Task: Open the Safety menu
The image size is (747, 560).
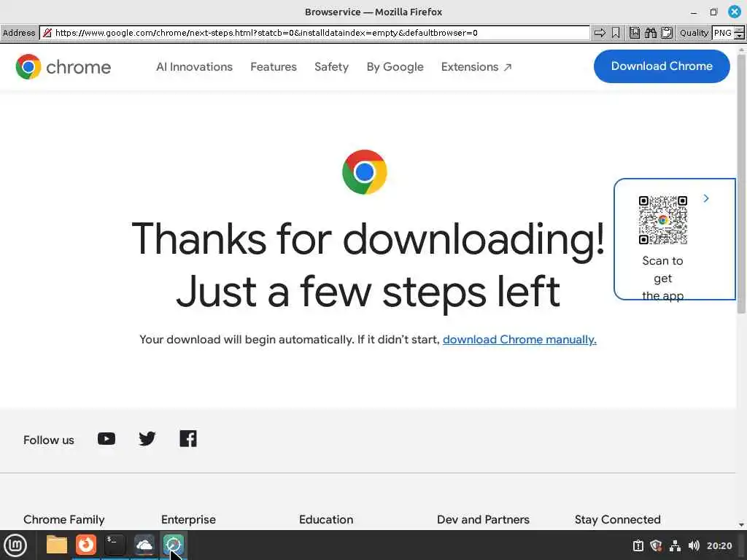Action: pos(332,66)
